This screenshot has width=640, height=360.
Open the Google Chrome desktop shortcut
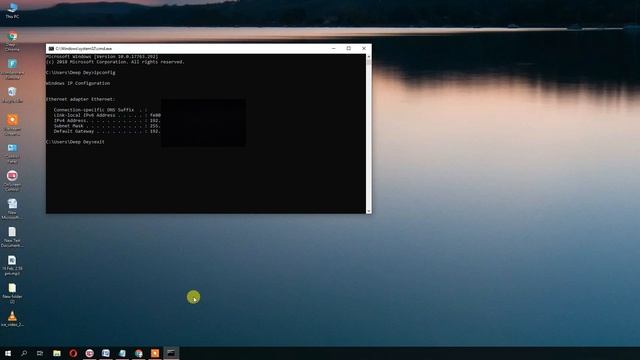pos(12,41)
